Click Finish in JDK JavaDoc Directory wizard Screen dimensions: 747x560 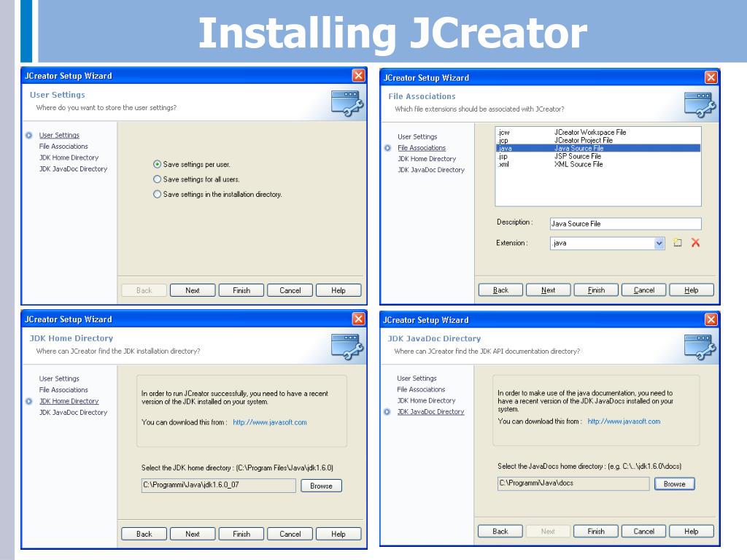click(x=596, y=531)
